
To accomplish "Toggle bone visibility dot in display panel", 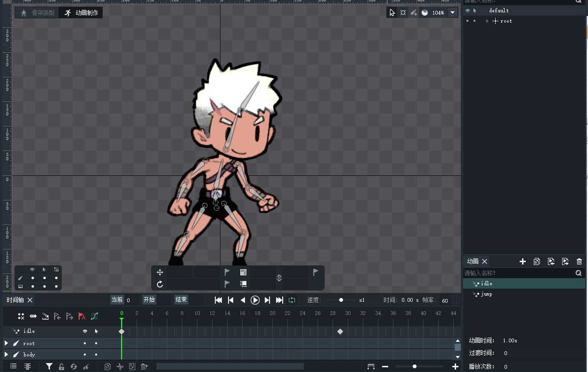I will pyautogui.click(x=33, y=278).
